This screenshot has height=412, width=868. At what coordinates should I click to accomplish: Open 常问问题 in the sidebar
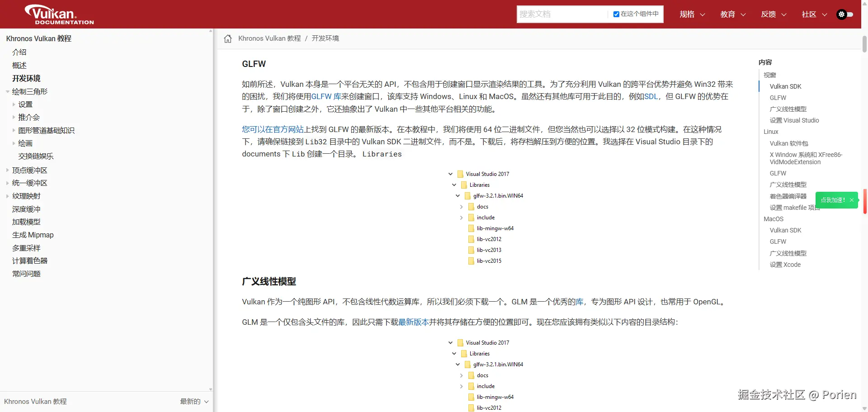(26, 274)
